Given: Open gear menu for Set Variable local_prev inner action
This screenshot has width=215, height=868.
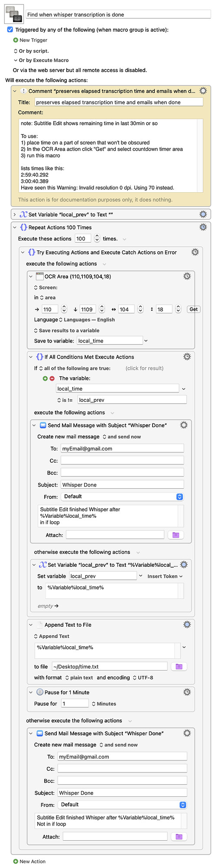Looking at the screenshot, I should [184, 565].
